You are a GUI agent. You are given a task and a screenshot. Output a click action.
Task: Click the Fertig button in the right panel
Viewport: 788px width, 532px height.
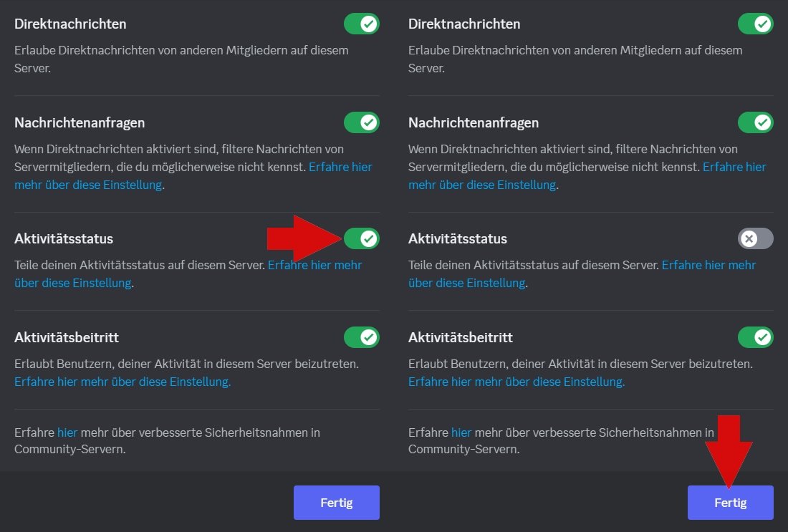click(x=730, y=503)
